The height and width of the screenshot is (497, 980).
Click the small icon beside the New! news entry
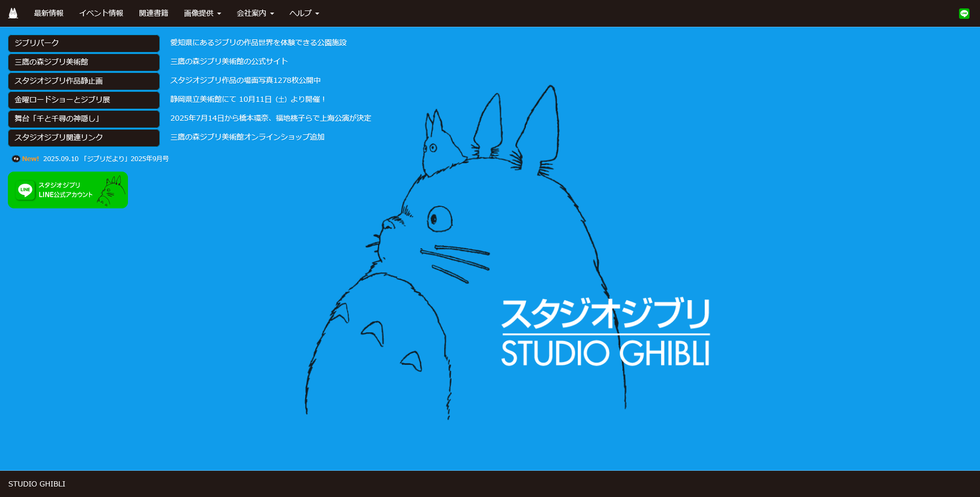pos(15,158)
